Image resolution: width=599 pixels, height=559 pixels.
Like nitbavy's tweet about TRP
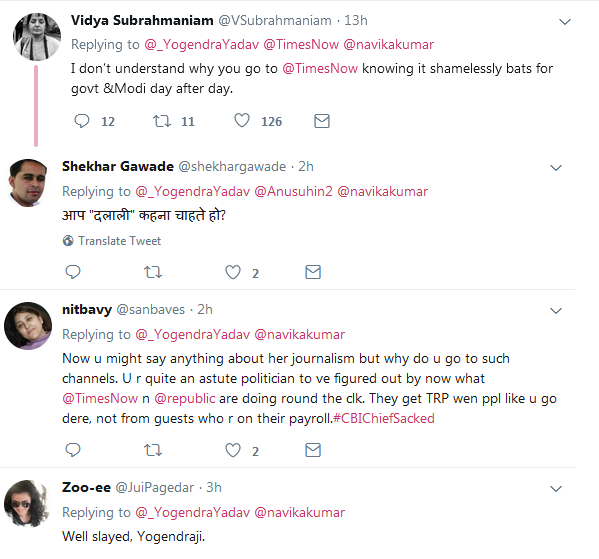[x=233, y=450]
